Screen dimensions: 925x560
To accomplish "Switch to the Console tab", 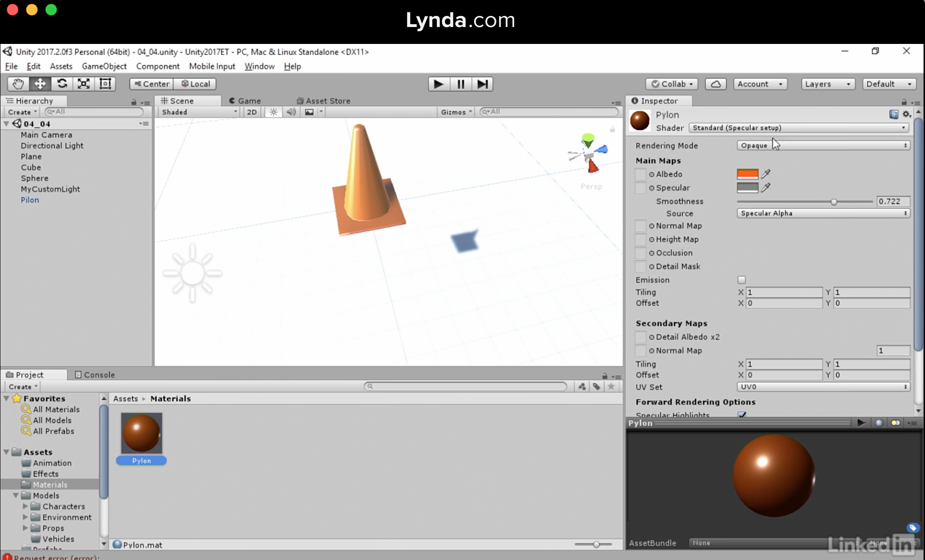I will click(x=95, y=375).
